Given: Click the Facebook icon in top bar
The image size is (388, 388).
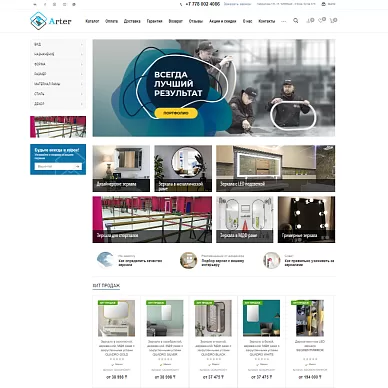Looking at the screenshot, I should [x=45, y=4].
